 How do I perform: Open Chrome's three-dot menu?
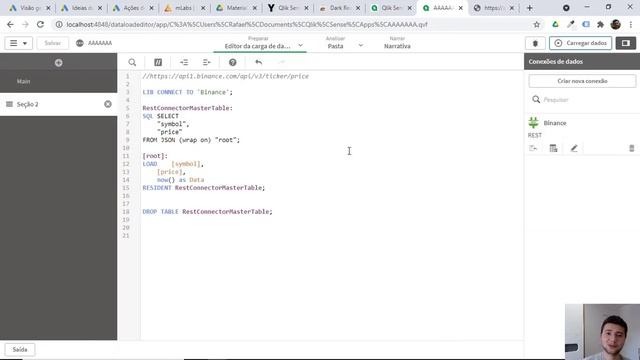[x=631, y=24]
